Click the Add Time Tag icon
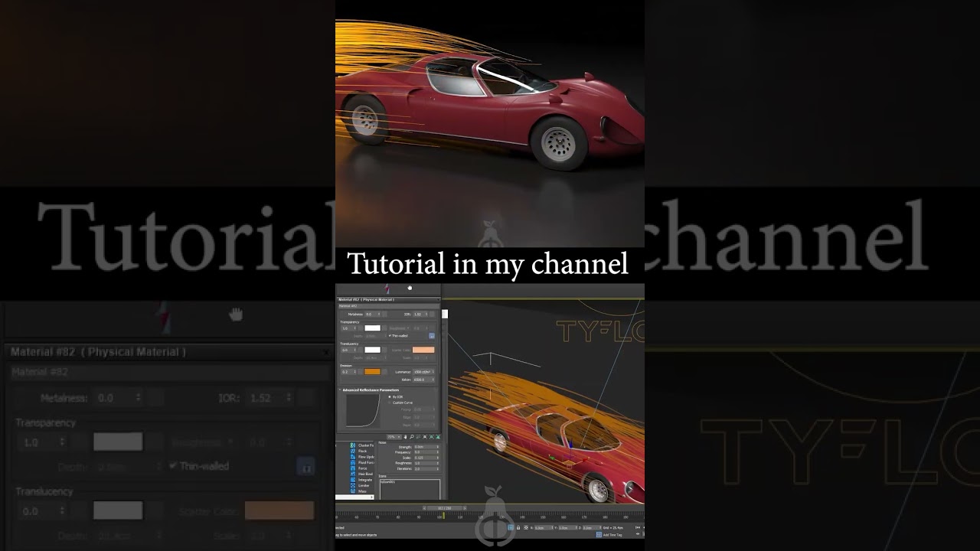 click(599, 535)
